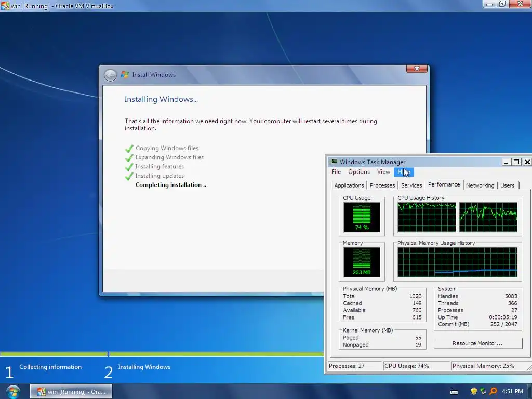Click the Available memory value 760
This screenshot has height=399, width=532.
(x=417, y=310)
